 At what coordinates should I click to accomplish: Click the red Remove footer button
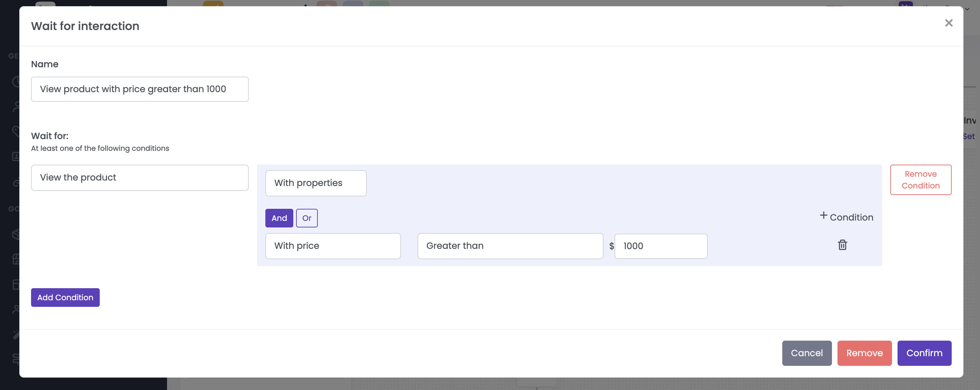[x=864, y=353]
